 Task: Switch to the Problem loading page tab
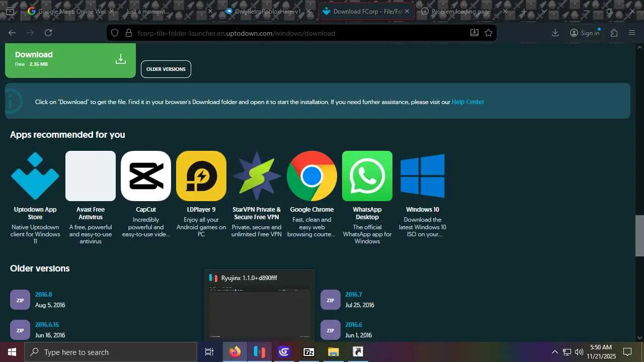(x=464, y=11)
